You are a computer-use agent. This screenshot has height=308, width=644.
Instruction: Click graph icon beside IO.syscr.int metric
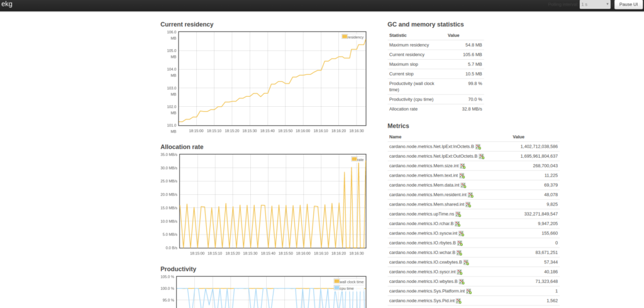[460, 272]
